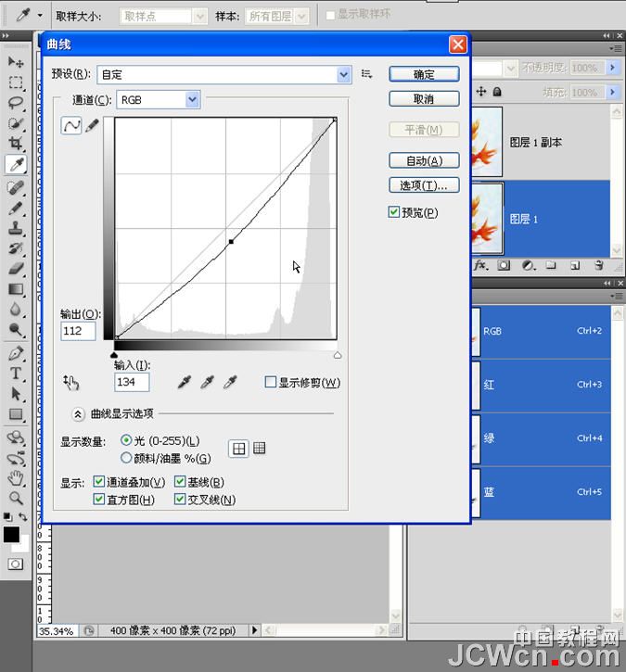Select the Healing Brush tool
626x672 pixels.
tap(16, 187)
